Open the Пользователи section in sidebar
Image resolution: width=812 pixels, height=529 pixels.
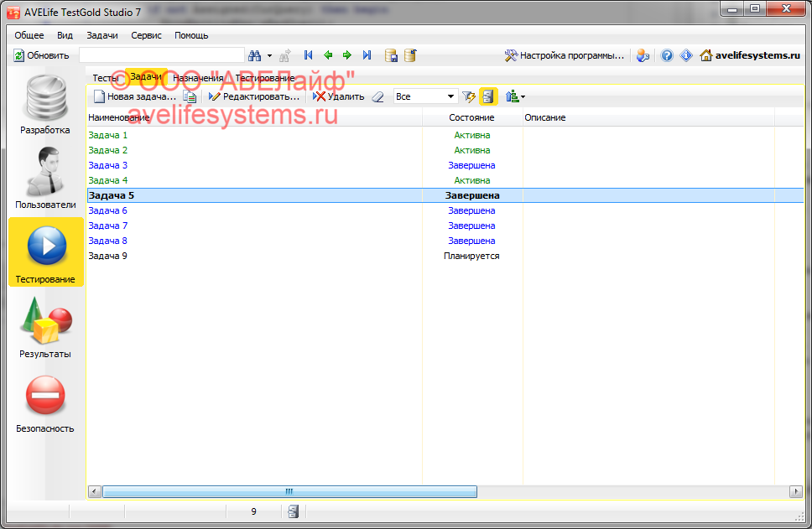pyautogui.click(x=45, y=179)
